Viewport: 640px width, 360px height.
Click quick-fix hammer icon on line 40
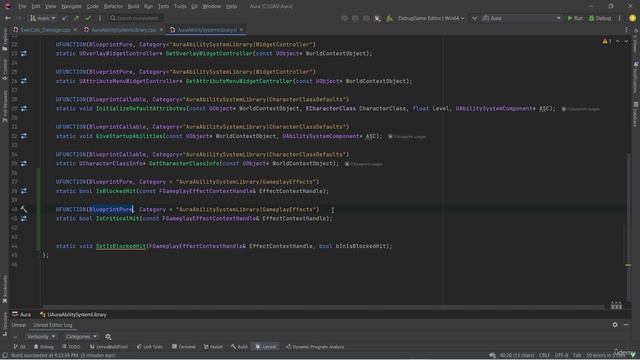point(24,209)
